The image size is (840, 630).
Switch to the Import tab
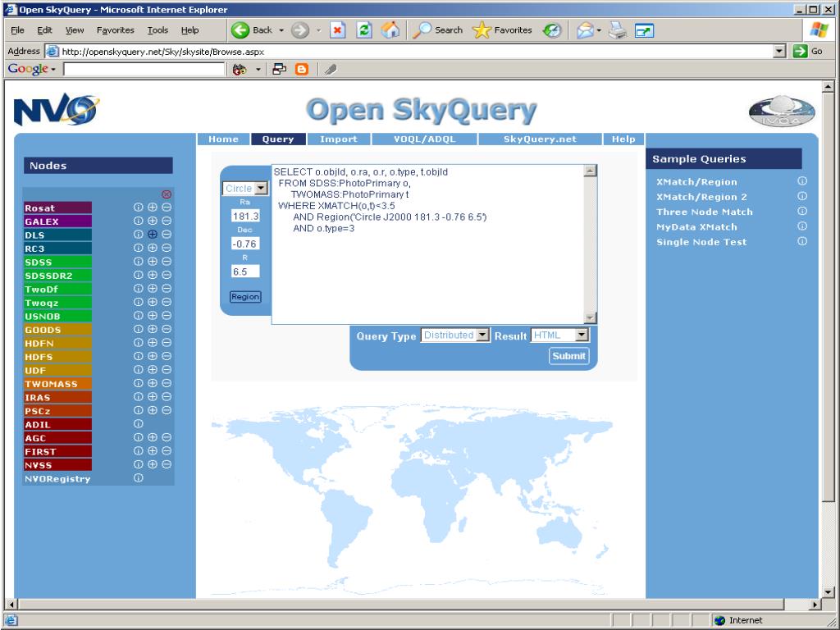(x=339, y=139)
